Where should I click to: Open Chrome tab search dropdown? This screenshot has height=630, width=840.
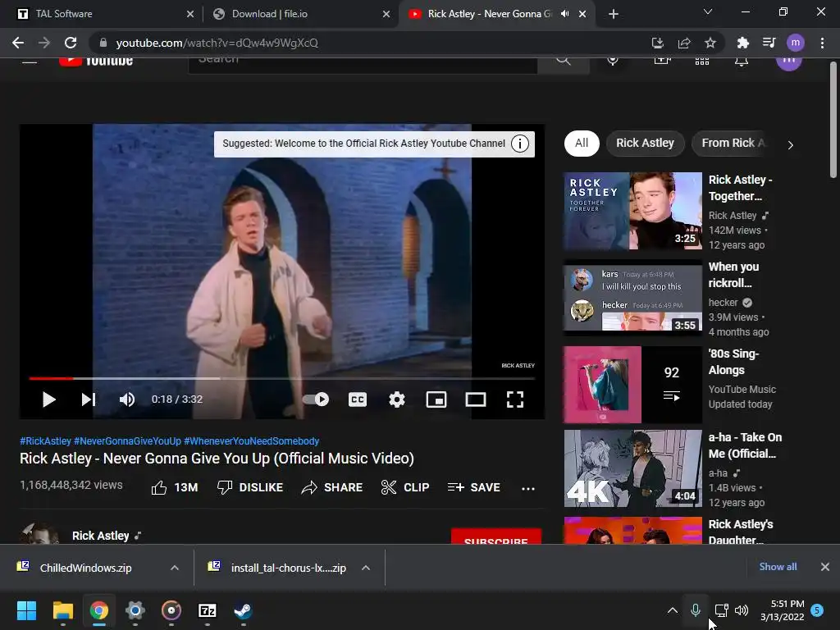click(708, 11)
